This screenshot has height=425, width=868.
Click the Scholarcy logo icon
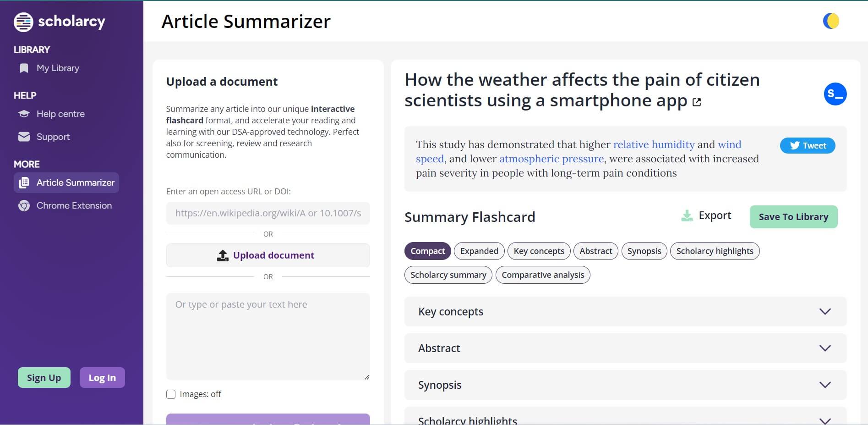click(x=23, y=22)
